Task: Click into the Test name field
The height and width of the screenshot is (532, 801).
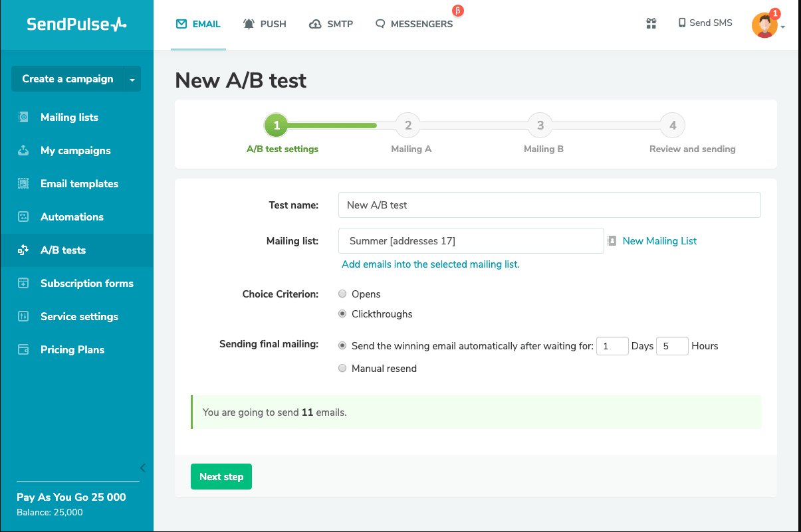Action: tap(549, 205)
